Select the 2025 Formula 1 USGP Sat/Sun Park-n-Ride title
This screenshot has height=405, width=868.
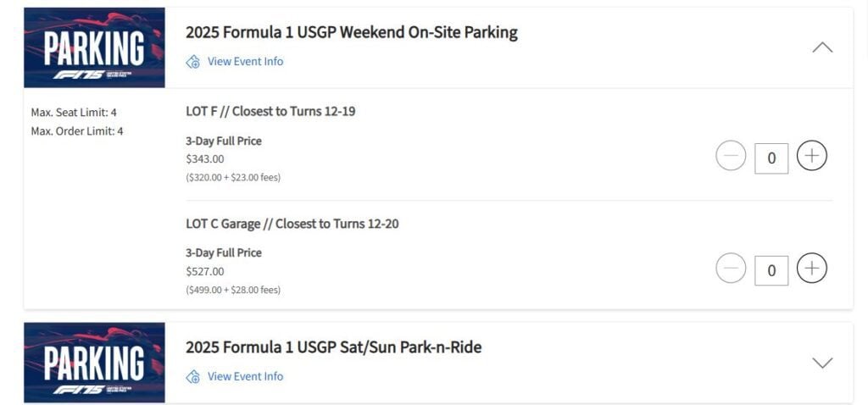point(333,347)
